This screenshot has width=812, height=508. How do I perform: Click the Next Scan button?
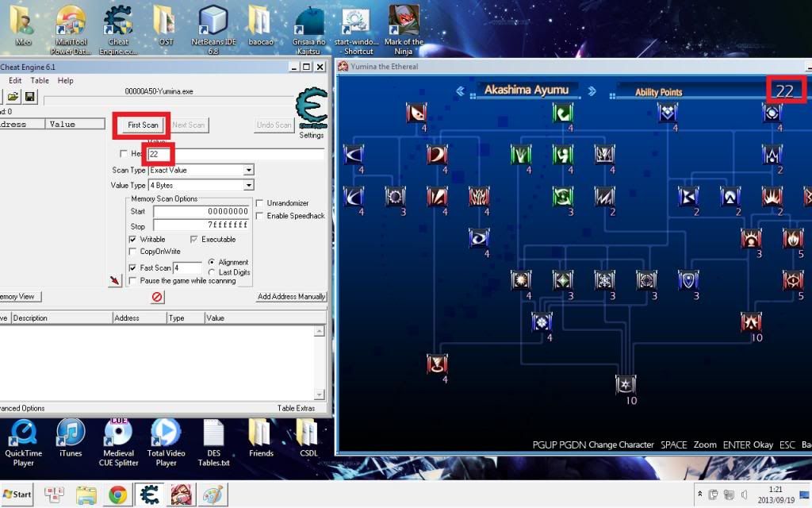click(189, 125)
